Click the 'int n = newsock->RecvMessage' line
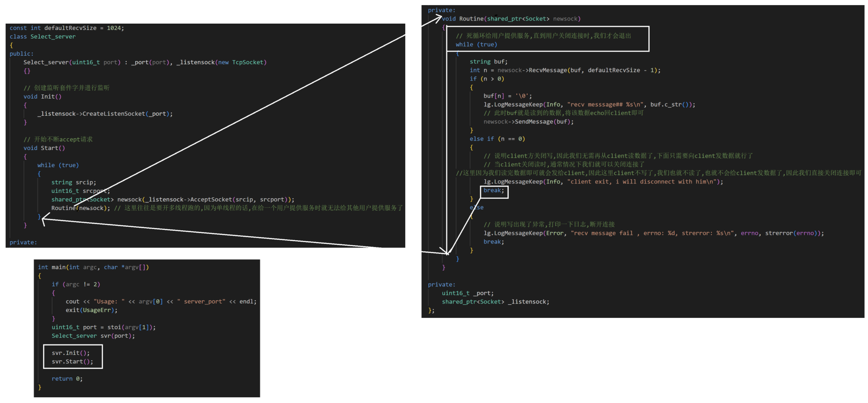Image resolution: width=868 pixels, height=403 pixels. tap(565, 70)
